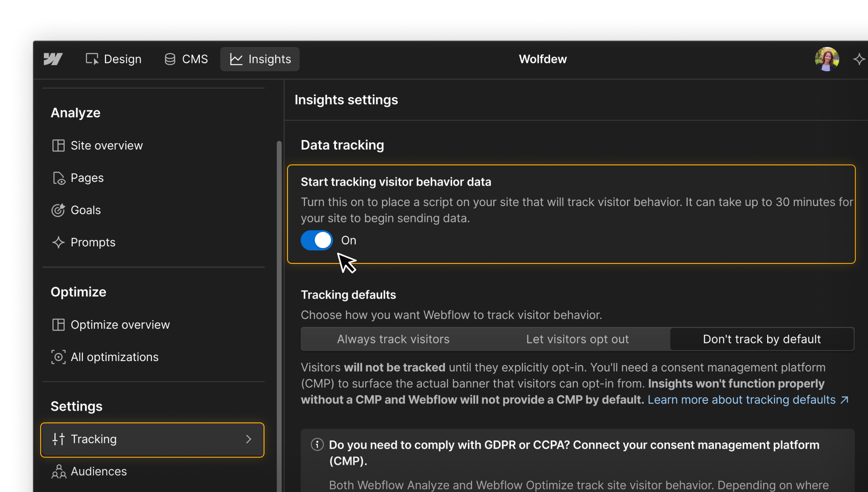Click the Optimize section heading
The height and width of the screenshot is (492, 868).
point(78,292)
